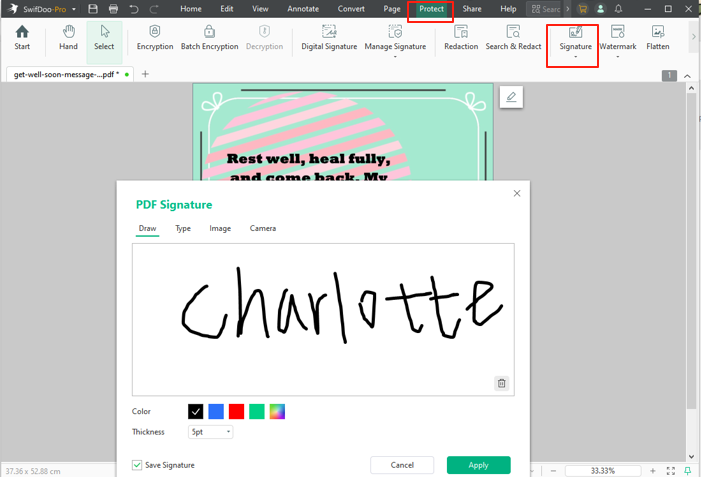Image resolution: width=701 pixels, height=477 pixels.
Task: Expand the Manage Signature dropdown arrow
Action: point(395,57)
